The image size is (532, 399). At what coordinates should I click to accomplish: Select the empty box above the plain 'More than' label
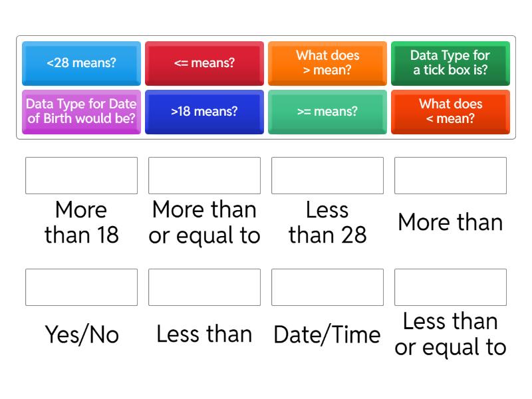[450, 176]
